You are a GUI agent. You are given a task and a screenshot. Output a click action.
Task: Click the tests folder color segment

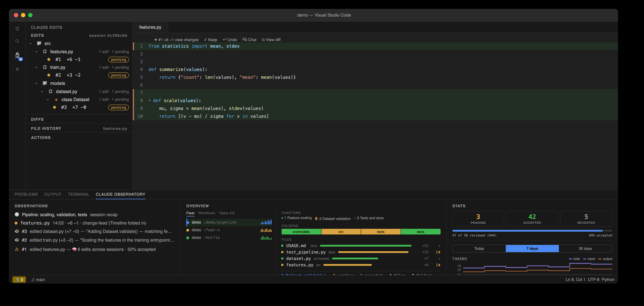click(x=381, y=232)
